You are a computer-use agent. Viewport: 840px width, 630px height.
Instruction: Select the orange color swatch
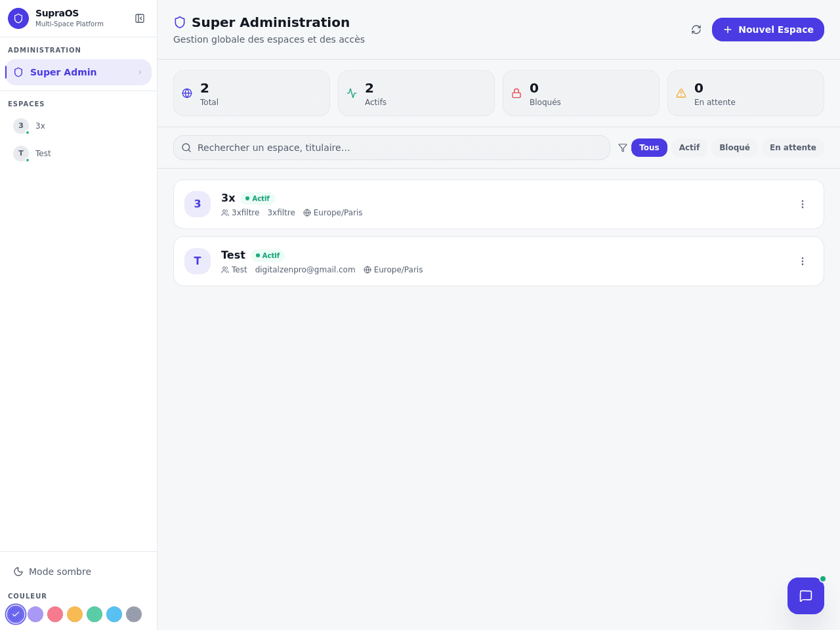tap(75, 614)
